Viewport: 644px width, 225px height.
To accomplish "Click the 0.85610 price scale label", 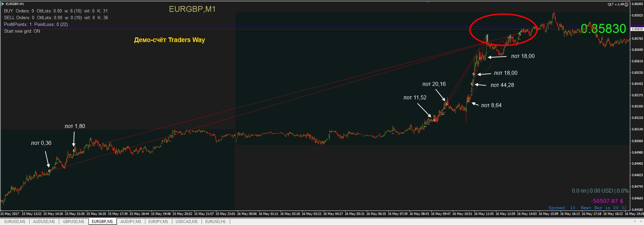I will point(637,61).
